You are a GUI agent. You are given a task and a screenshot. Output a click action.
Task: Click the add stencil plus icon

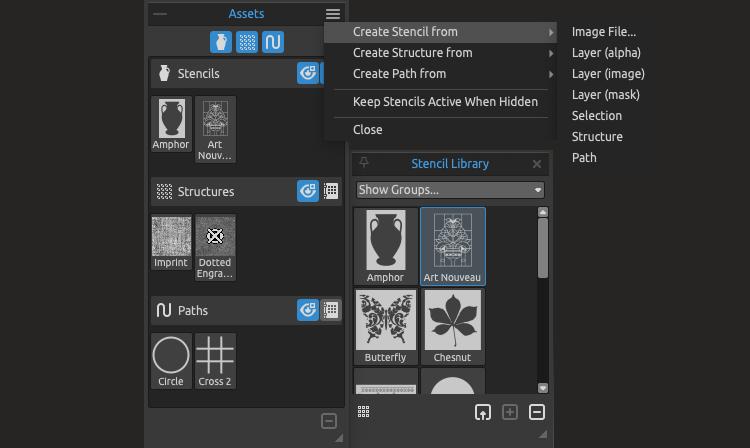tap(510, 412)
